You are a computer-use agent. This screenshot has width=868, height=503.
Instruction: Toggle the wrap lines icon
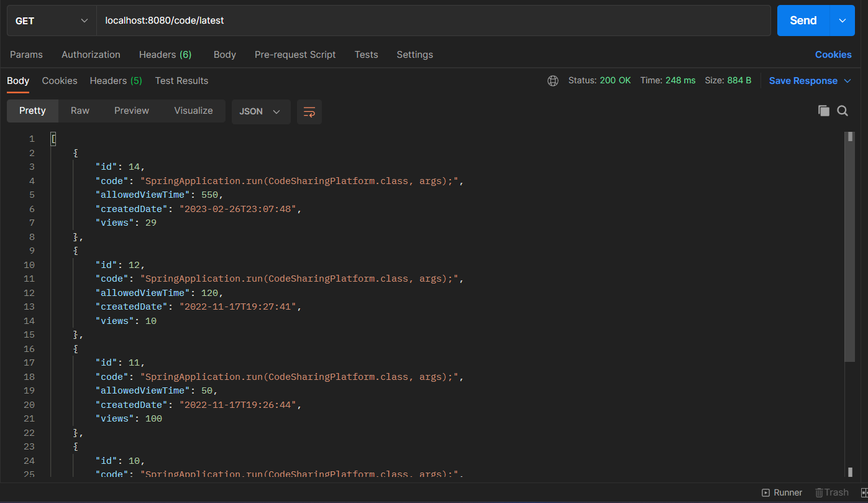[309, 111]
